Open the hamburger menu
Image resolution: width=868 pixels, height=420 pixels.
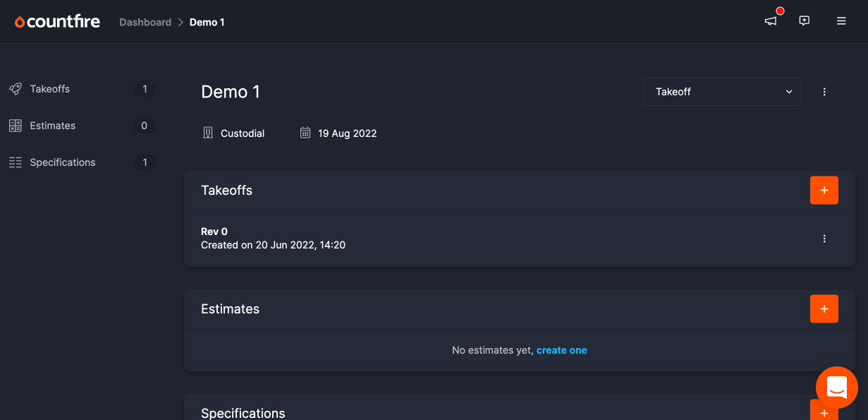(x=841, y=21)
